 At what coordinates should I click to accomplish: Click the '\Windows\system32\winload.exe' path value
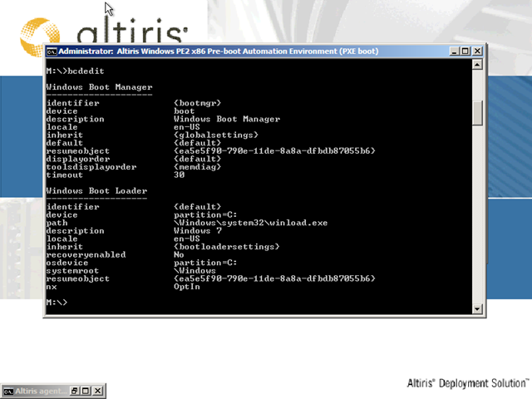[251, 223]
